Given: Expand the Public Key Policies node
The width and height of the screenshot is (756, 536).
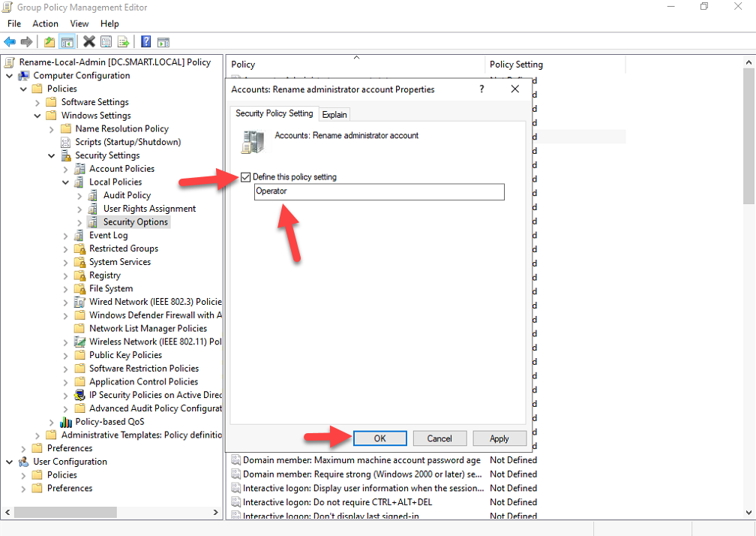Looking at the screenshot, I should (x=65, y=356).
